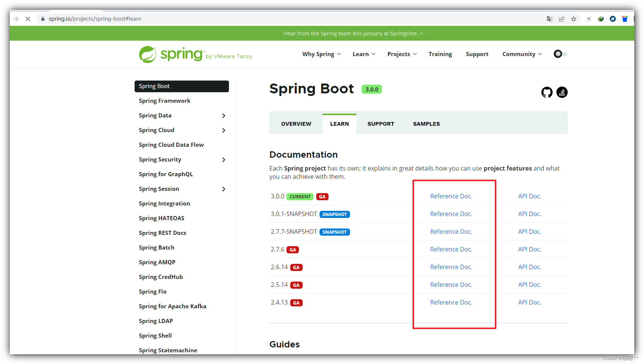Screen dimensions: 644x364
Task: Expand the Spring Session submenu chevron
Action: (x=224, y=189)
